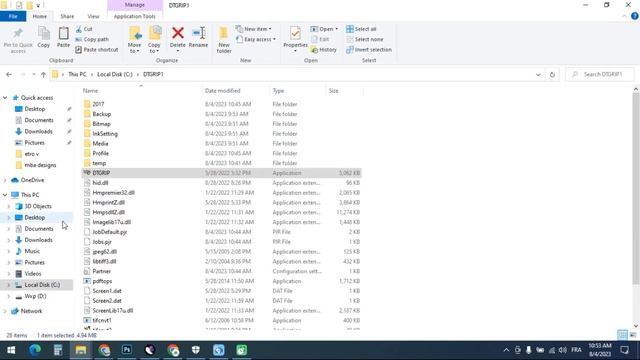Expand the Network tree node
The height and width of the screenshot is (360, 640).
click(x=5, y=311)
